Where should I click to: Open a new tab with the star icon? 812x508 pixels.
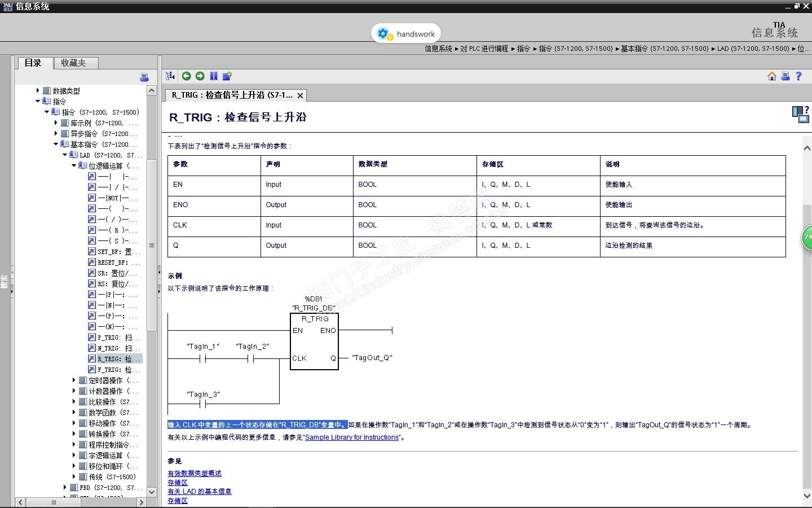coord(227,76)
